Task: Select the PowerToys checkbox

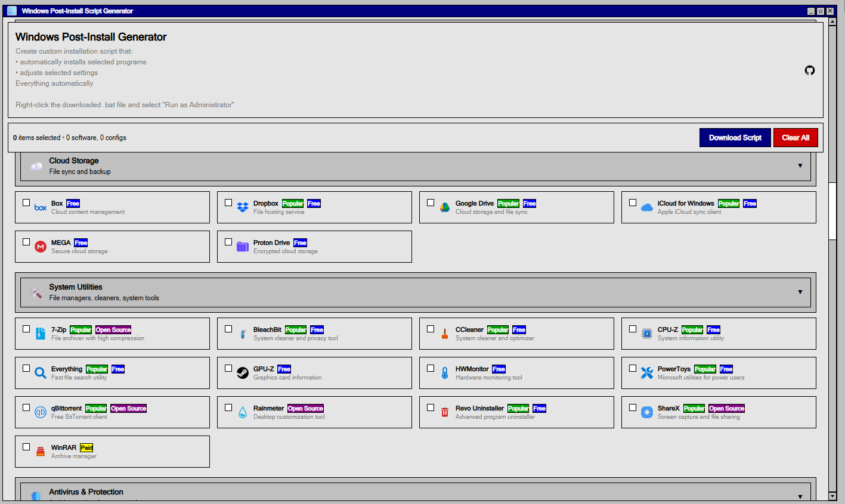Action: 633,368
